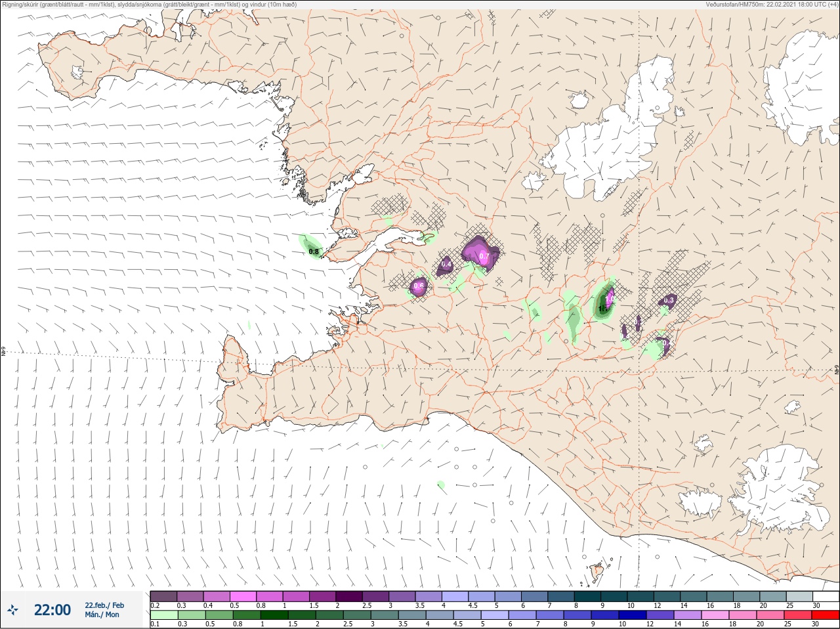Click the 0.6 snowfall value on the map
Viewport: 840px width, 629px height.
(419, 286)
